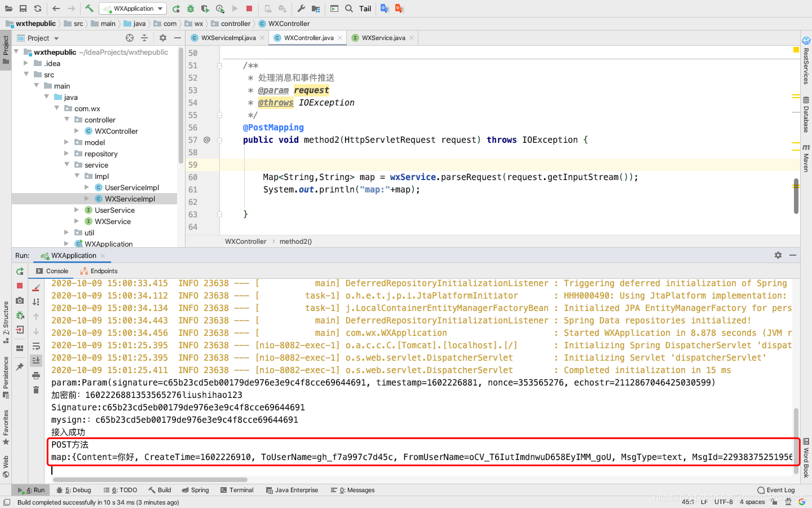This screenshot has height=508, width=812.
Task: Switch to WXServiceImpl.java editor tab
Action: tap(228, 38)
